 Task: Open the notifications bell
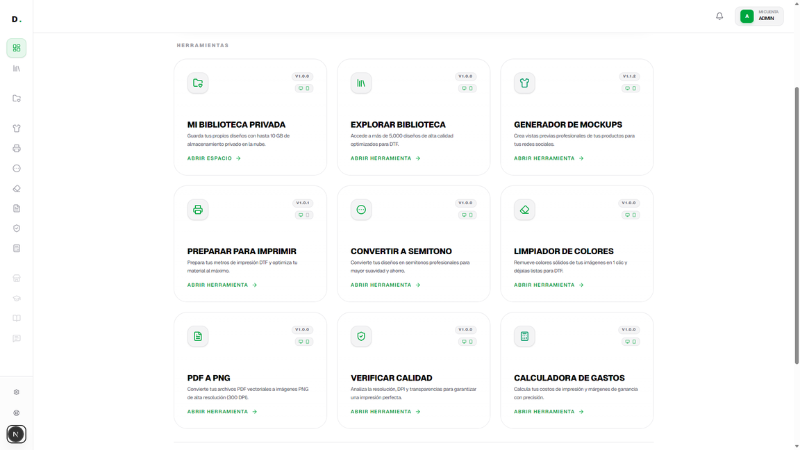pos(719,16)
